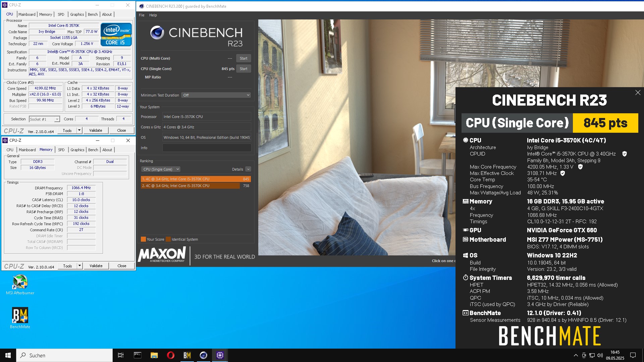Viewport: 644px width, 362px height.
Task: Click the Info input field in Cinebench
Action: coord(207,148)
